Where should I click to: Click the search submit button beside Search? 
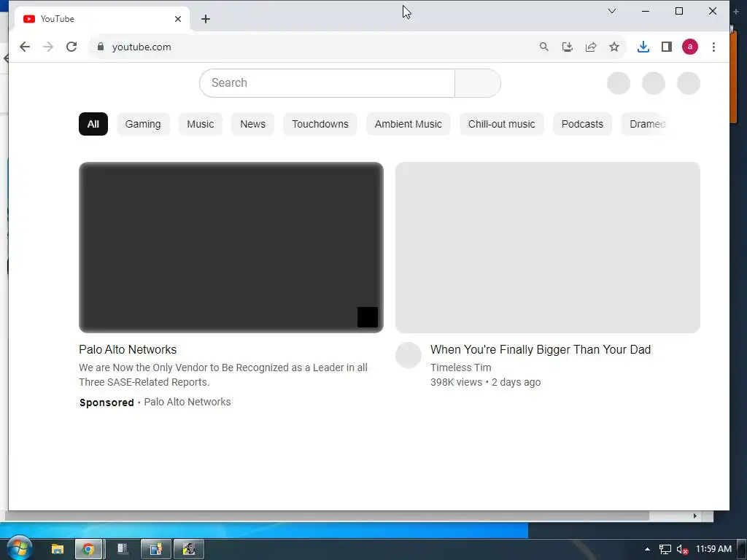click(x=478, y=83)
